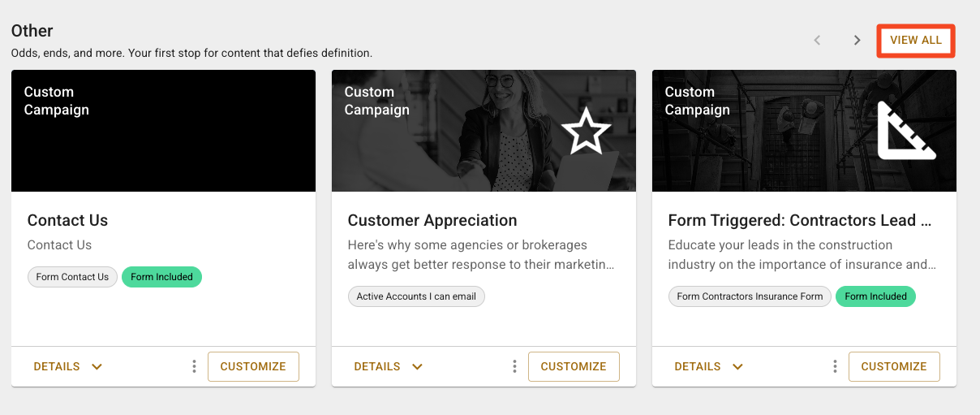
Task: Open Customer Appreciation card title
Action: point(432,220)
